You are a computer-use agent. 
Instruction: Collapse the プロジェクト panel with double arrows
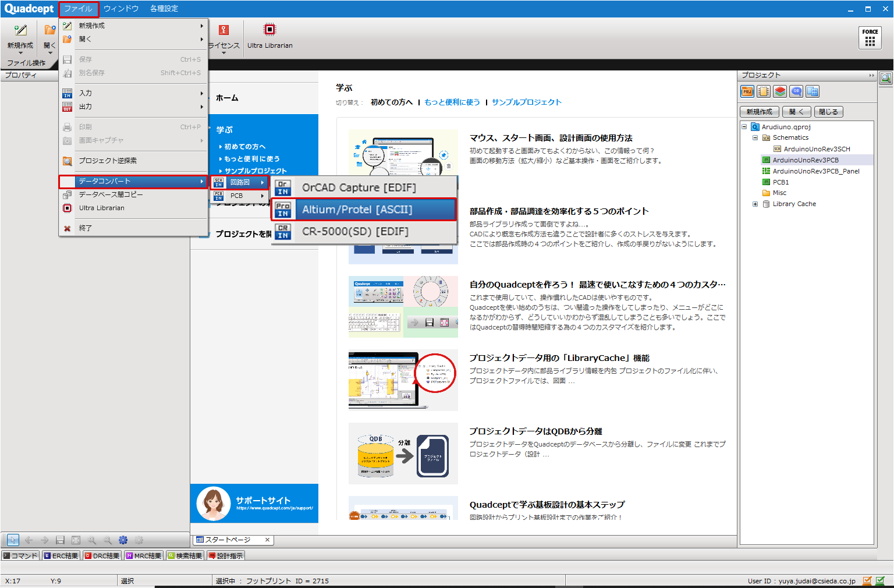tap(872, 75)
